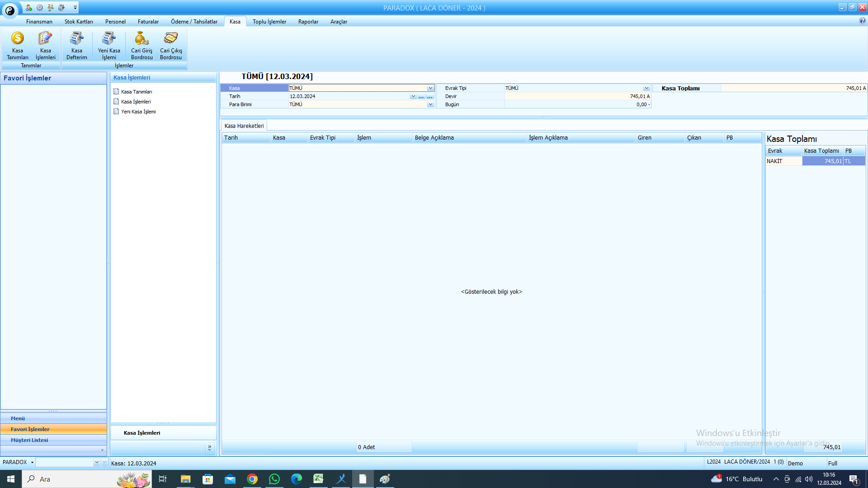This screenshot has height=488, width=868.
Task: Select the Kasa Hareketleri tab
Action: coord(244,126)
